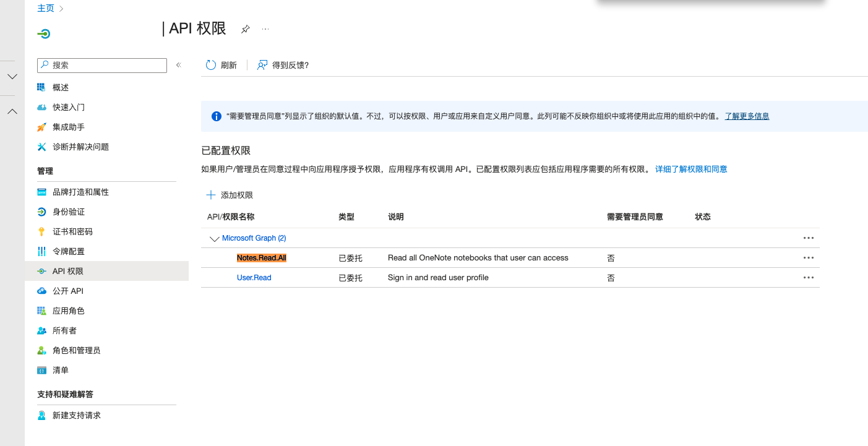The image size is (868, 446).
Task: Click the Microsoft Graph (2) group link
Action: (254, 238)
